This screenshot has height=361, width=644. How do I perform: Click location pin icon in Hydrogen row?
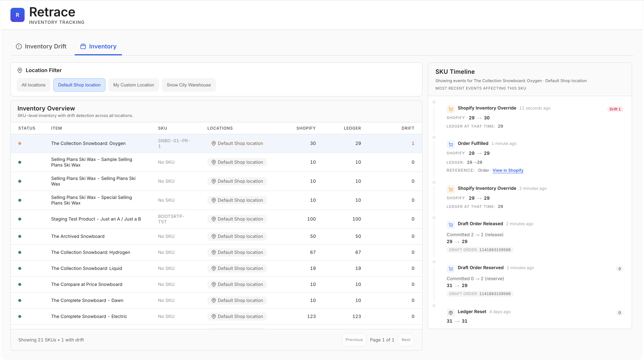[214, 252]
